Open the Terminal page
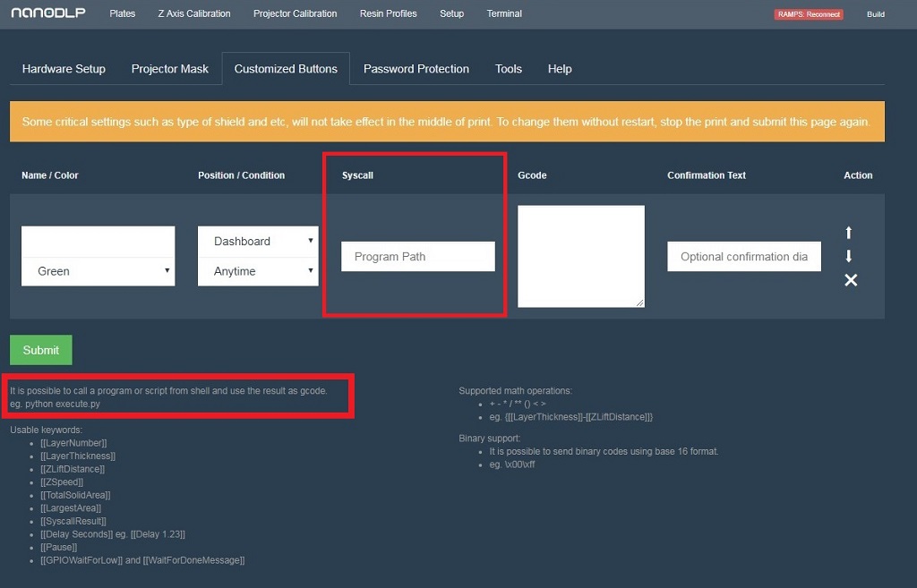The height and width of the screenshot is (588, 917). 504,13
